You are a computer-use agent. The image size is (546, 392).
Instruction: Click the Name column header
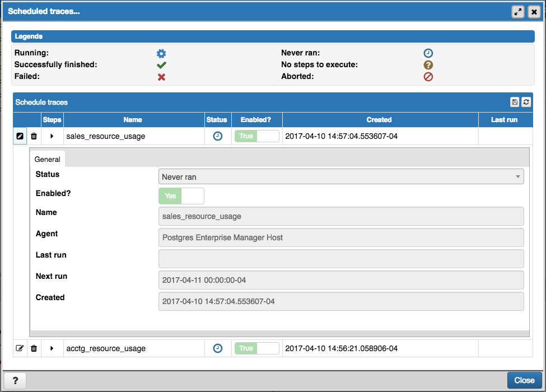(133, 120)
